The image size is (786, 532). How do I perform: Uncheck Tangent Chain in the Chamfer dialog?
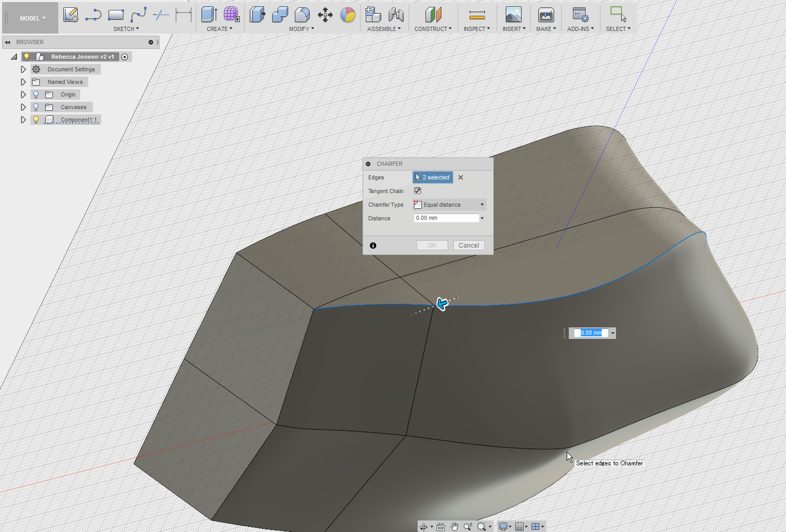click(x=417, y=190)
